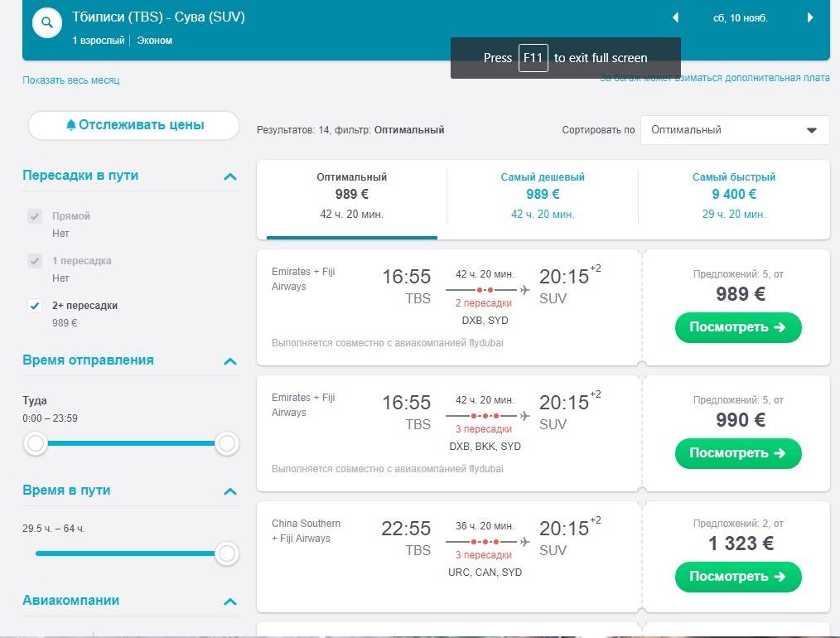Click the Время в пути slider handle
840x638 pixels.
(226, 553)
